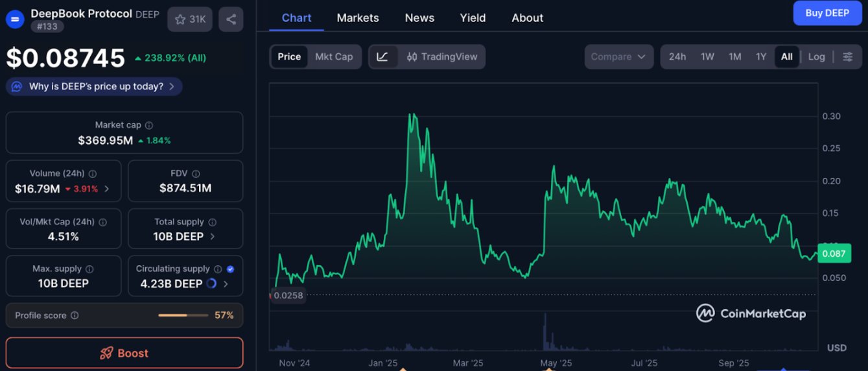The height and width of the screenshot is (371, 868).
Task: Open the share icon button
Action: pyautogui.click(x=231, y=19)
